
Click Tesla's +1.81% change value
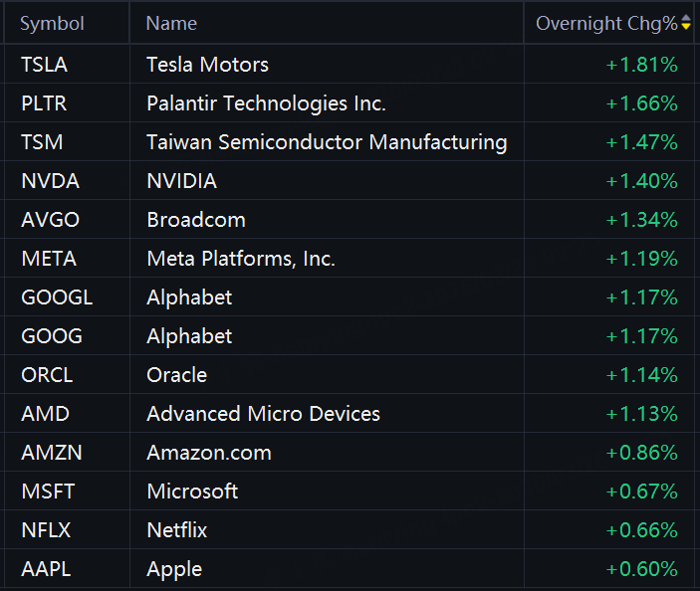pos(641,65)
